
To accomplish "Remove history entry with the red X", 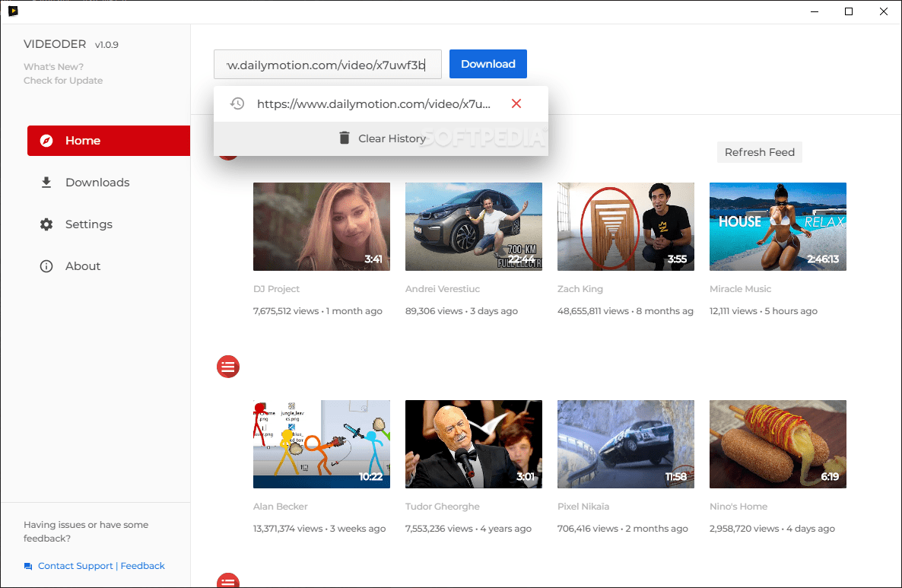I will coord(516,103).
